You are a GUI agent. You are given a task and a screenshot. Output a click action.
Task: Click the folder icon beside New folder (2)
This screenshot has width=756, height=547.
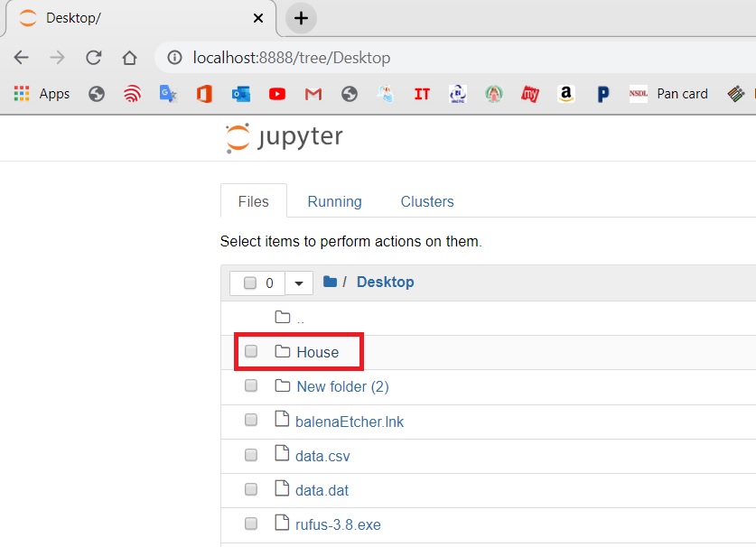pos(283,385)
